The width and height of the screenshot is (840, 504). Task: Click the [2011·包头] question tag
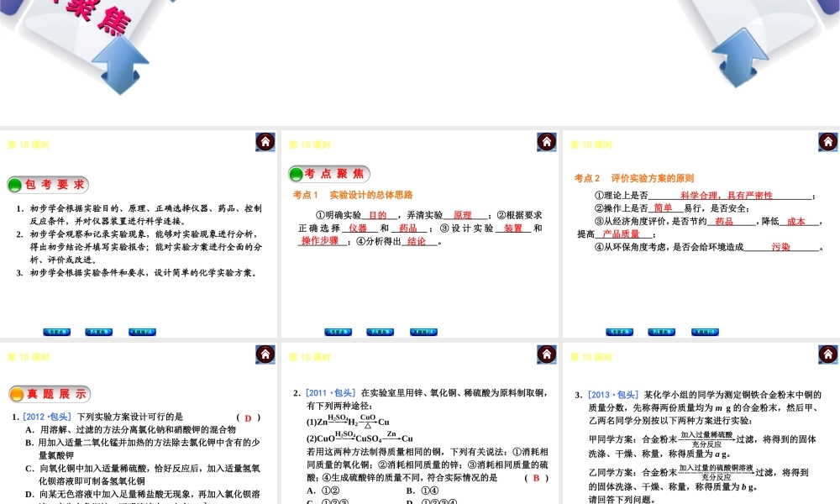(x=330, y=392)
